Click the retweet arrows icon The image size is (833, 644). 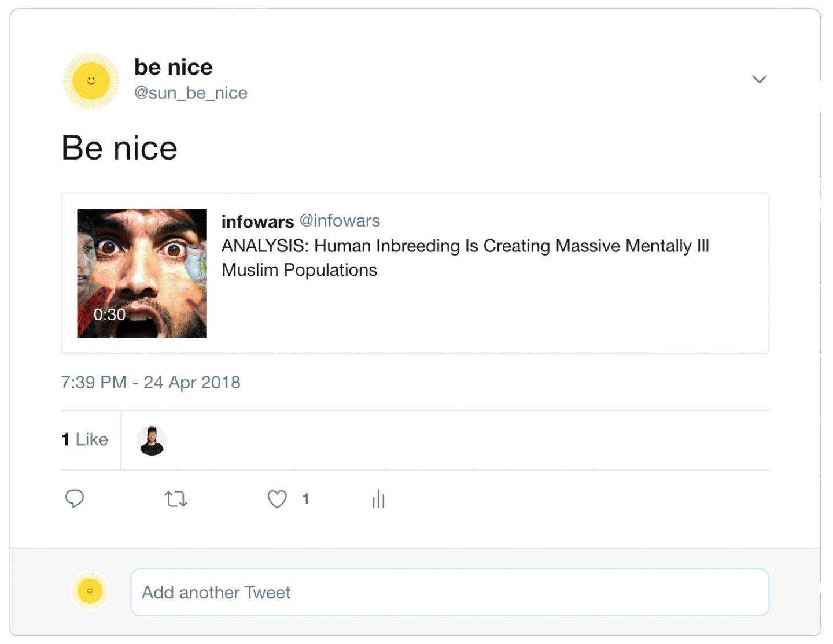176,498
